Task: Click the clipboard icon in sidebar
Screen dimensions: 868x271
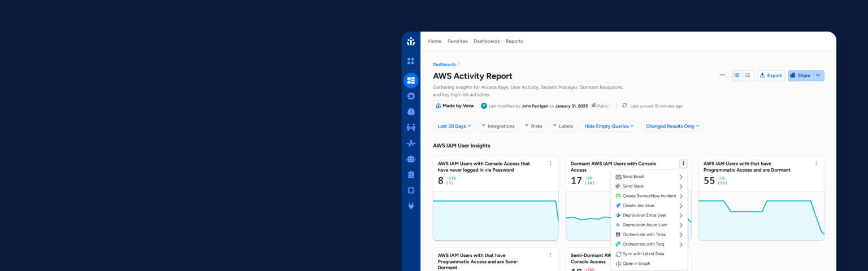Action: 411,174
